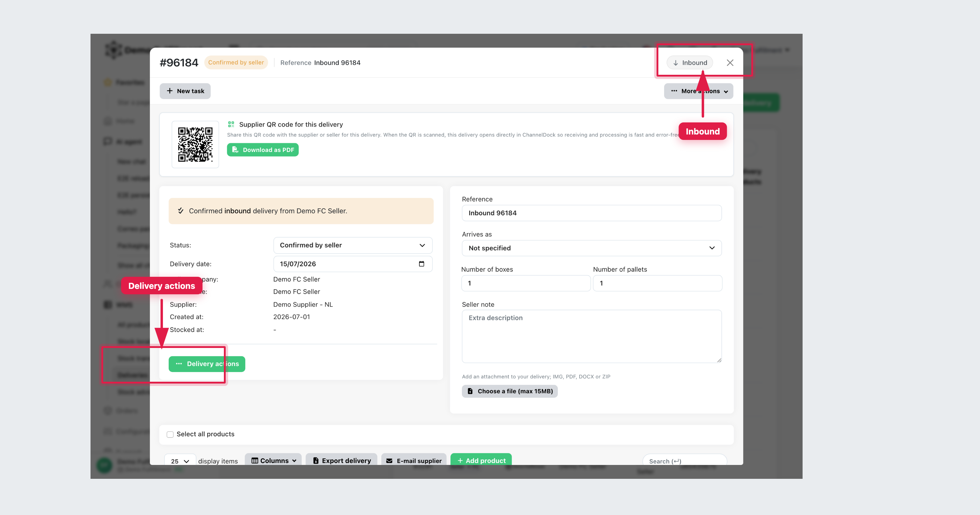This screenshot has height=515, width=980.
Task: Check the Select all products checkbox
Action: (x=170, y=434)
